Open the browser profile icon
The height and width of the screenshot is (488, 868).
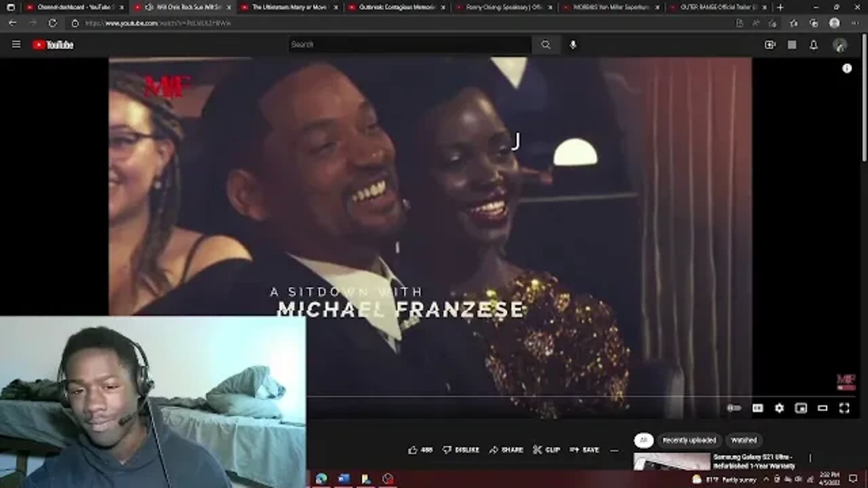tap(835, 22)
